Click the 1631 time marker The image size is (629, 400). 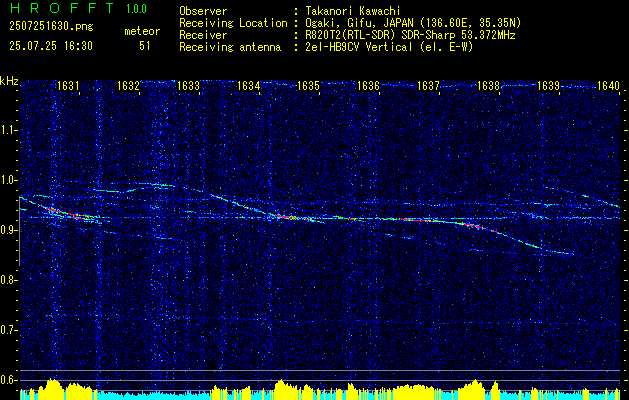point(68,86)
